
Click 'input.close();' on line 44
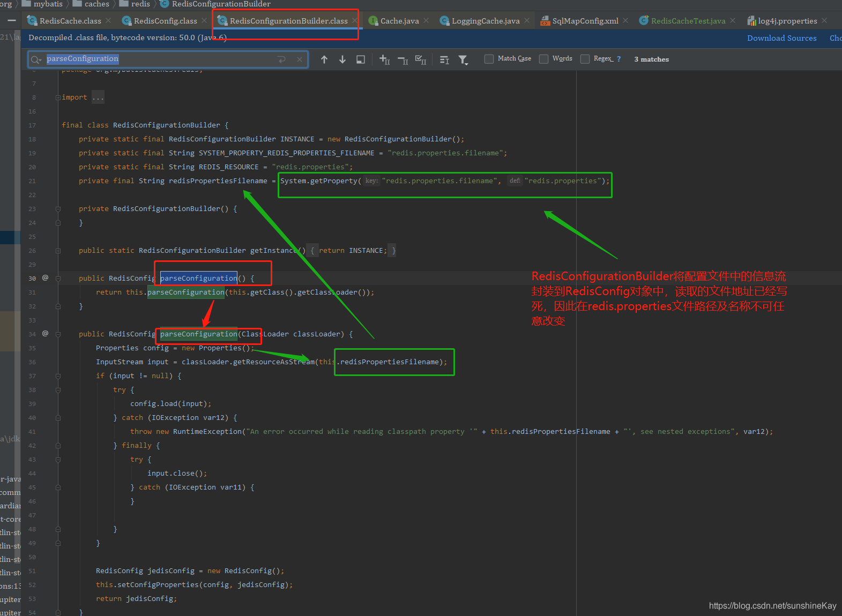tap(177, 474)
